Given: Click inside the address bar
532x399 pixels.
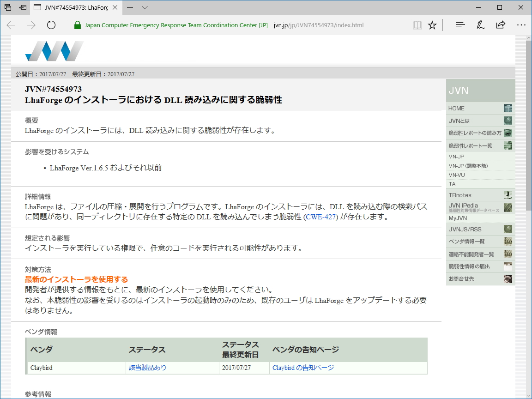Looking at the screenshot, I should click(x=323, y=25).
